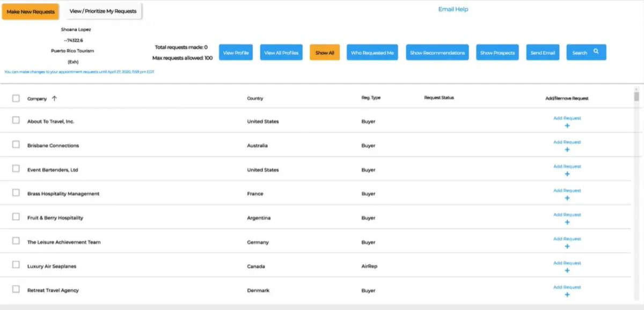Add Request link for Event Bartenders, Ltd

(567, 167)
